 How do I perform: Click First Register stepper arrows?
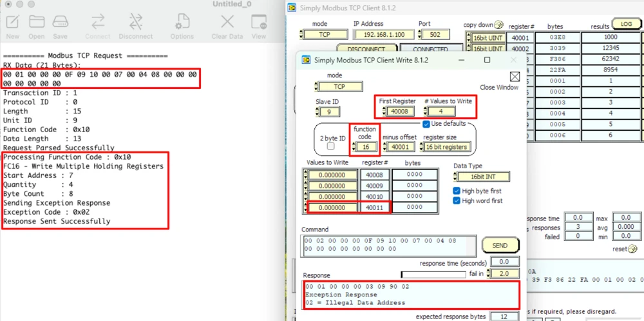[384, 112]
